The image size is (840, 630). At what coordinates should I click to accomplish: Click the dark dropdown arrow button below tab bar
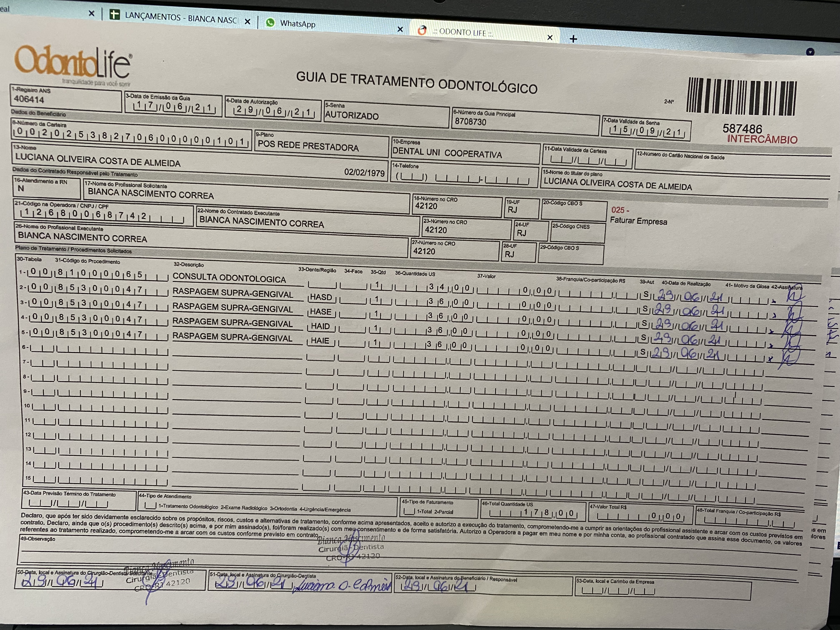[810, 52]
